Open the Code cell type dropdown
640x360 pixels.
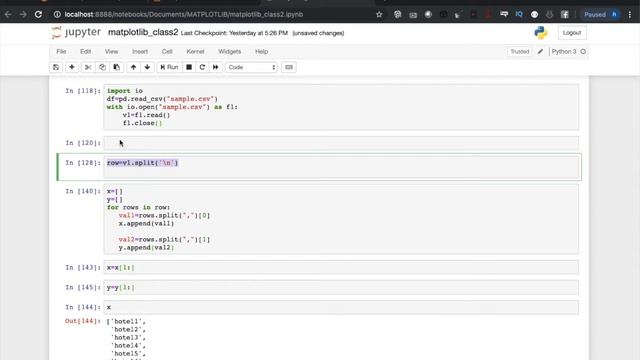click(x=251, y=67)
